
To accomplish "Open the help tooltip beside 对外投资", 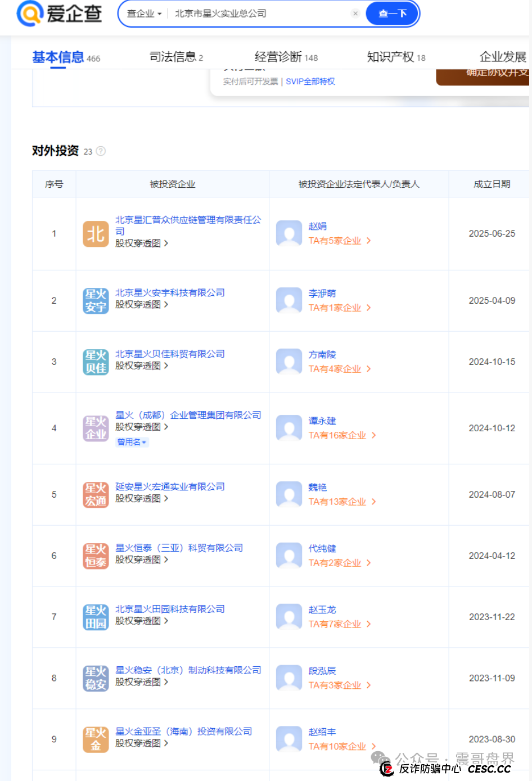I will click(100, 151).
